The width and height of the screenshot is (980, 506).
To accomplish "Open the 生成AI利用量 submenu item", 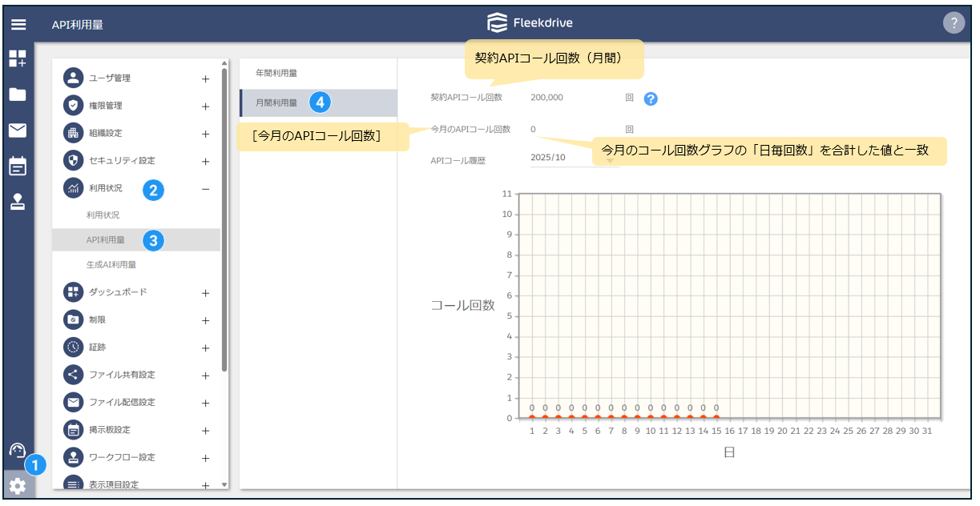I will [x=111, y=265].
